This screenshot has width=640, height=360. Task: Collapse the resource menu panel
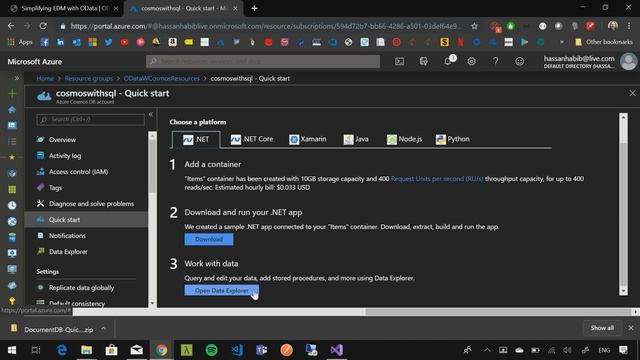(151, 115)
